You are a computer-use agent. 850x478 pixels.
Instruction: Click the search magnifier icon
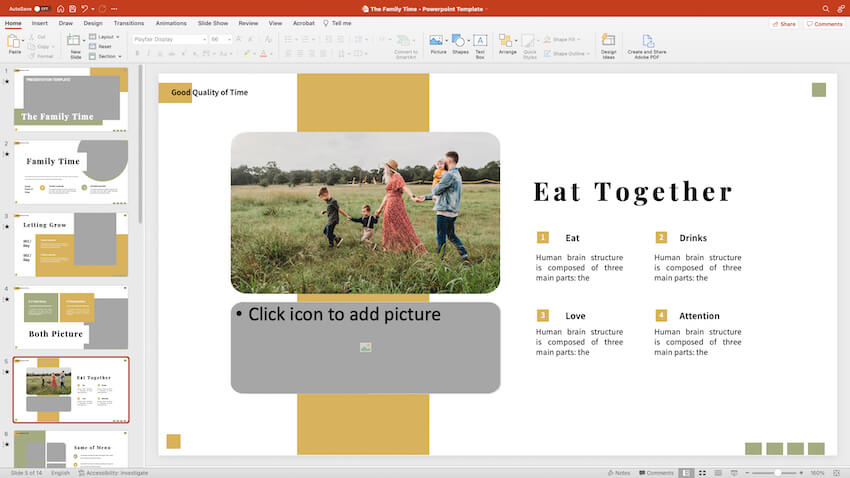[x=826, y=8]
